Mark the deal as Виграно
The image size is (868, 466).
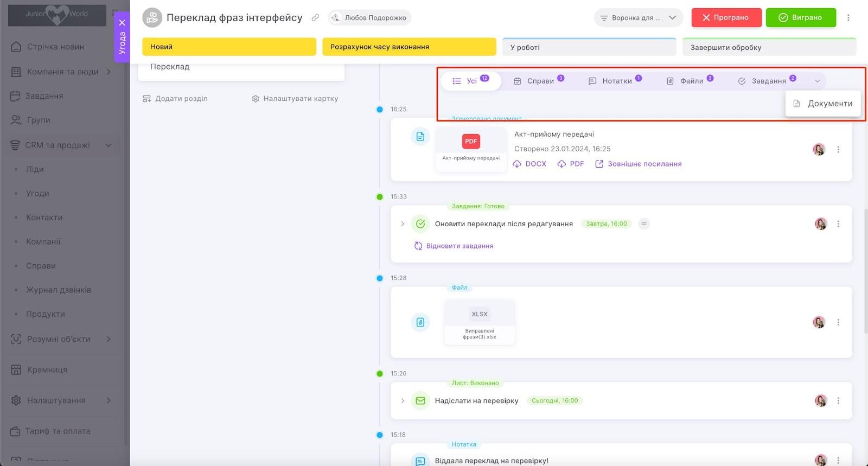[801, 18]
